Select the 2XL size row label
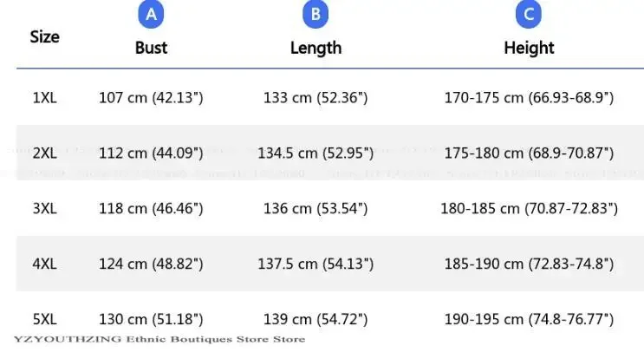Image resolution: width=644 pixels, height=359 pixels. pyautogui.click(x=44, y=153)
